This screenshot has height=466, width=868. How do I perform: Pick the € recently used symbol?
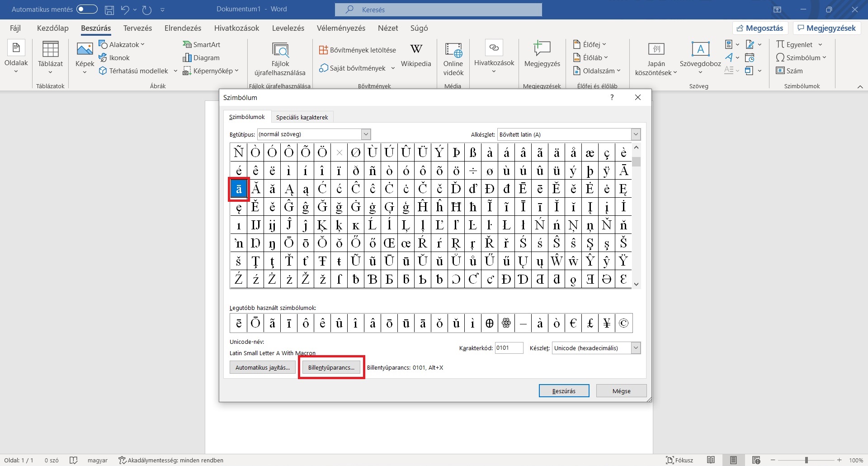pos(573,323)
